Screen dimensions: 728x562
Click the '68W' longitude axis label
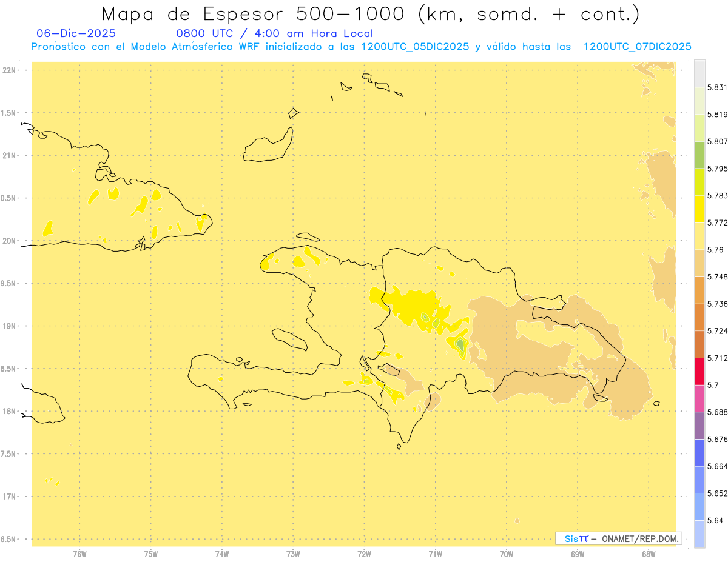click(x=649, y=554)
